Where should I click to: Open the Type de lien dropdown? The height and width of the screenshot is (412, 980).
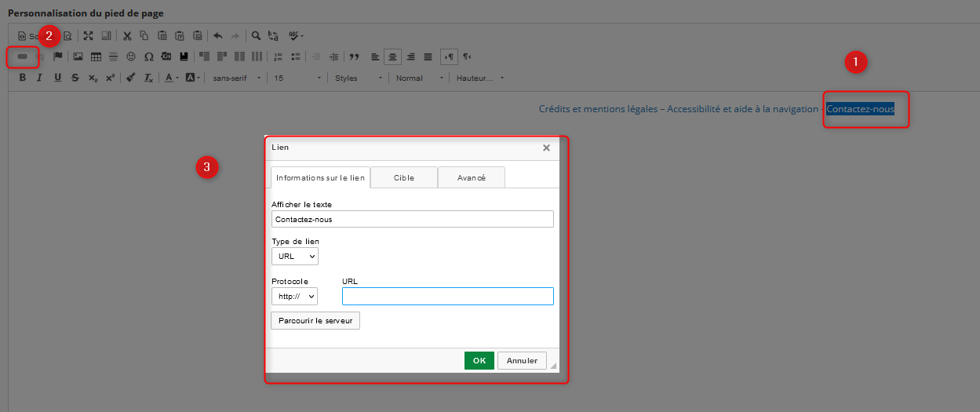click(295, 257)
